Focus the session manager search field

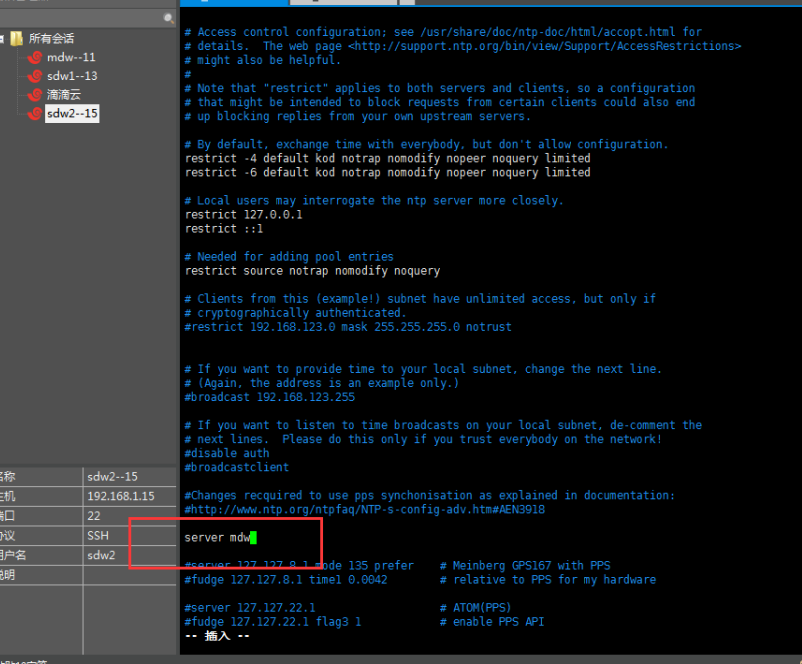(x=82, y=19)
